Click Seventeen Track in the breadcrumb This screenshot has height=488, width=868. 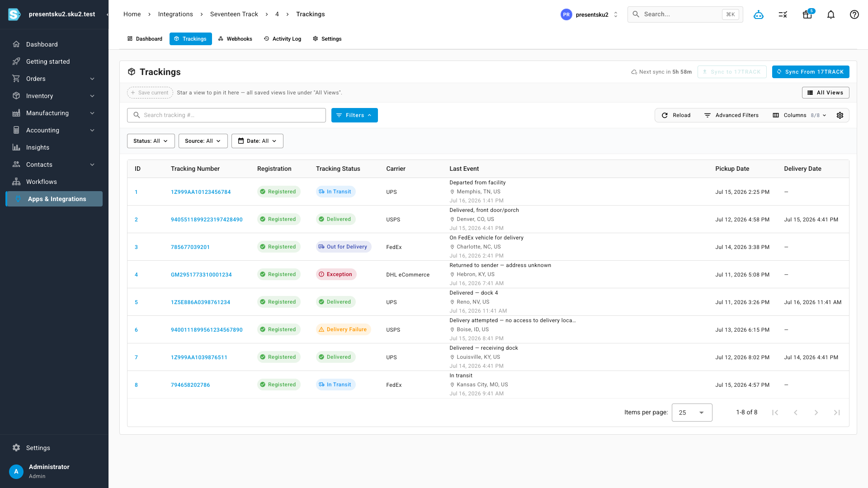click(234, 14)
